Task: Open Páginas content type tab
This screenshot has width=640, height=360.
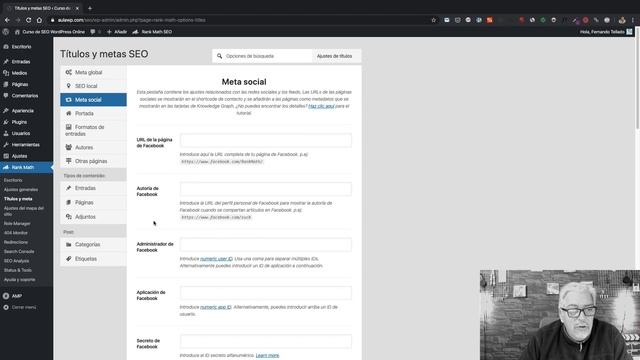Action: (x=93, y=202)
